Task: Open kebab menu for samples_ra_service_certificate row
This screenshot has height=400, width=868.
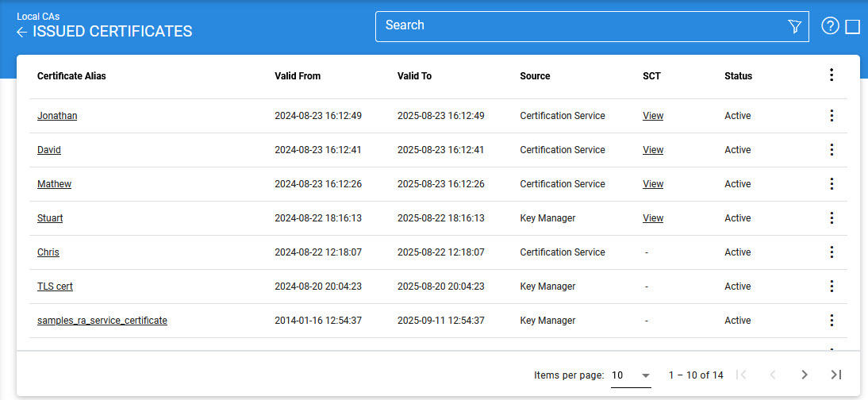Action: tap(832, 321)
